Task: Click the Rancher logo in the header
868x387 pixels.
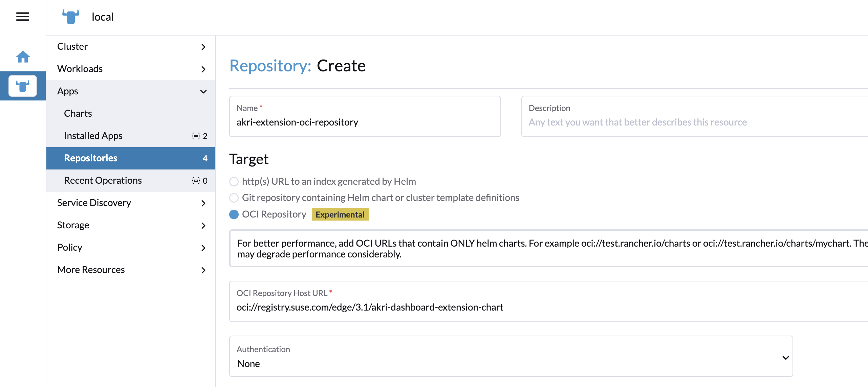Action: (x=71, y=17)
